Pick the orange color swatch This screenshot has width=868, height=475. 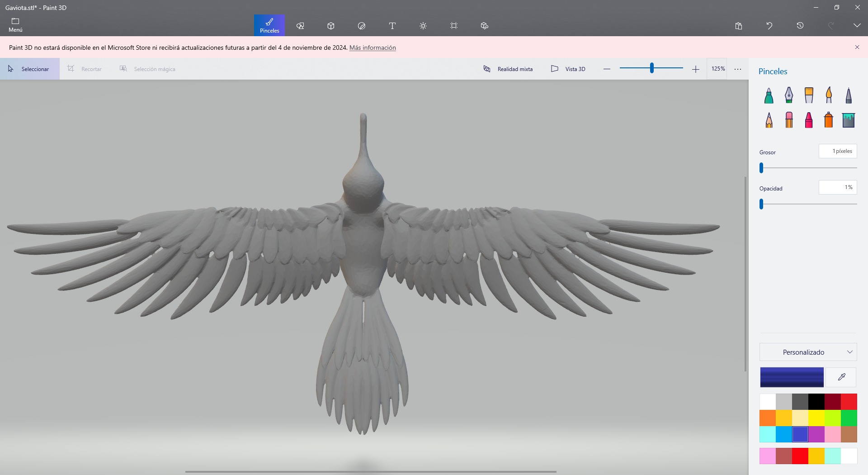click(x=768, y=418)
